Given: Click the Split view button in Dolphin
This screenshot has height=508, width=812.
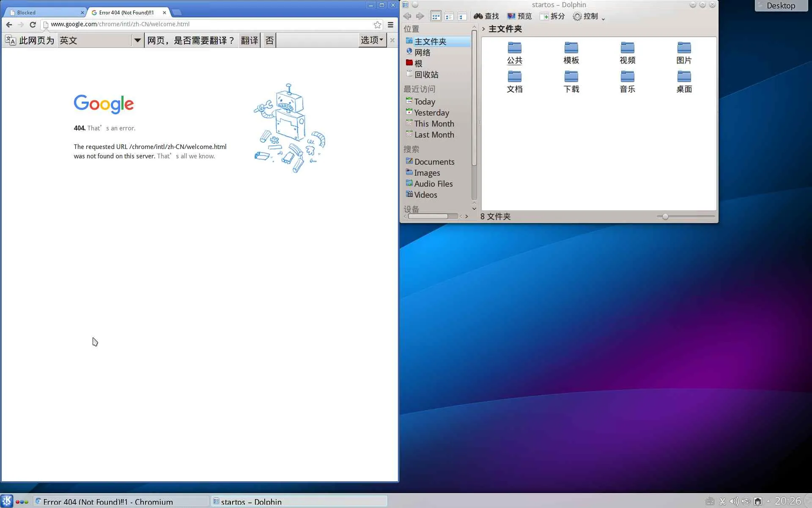Looking at the screenshot, I should (552, 17).
